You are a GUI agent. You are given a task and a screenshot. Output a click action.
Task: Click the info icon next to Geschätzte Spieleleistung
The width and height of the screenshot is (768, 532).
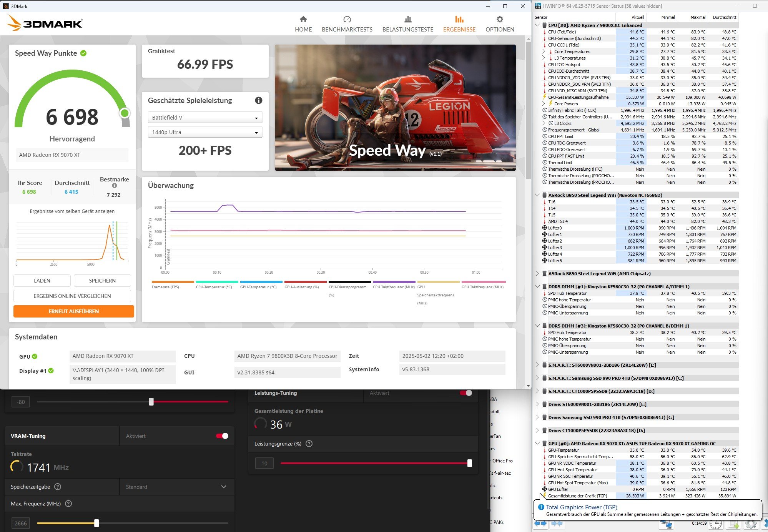pyautogui.click(x=259, y=100)
